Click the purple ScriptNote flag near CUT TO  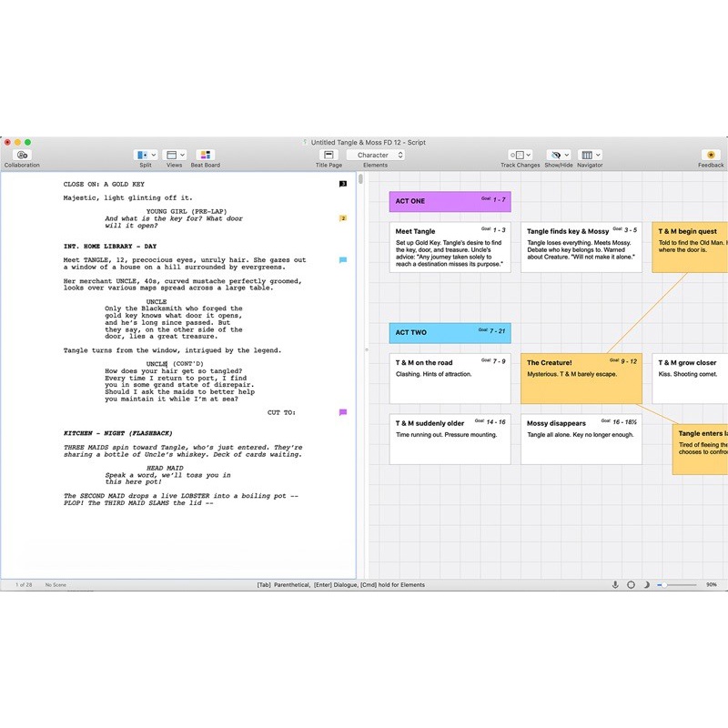(x=343, y=412)
